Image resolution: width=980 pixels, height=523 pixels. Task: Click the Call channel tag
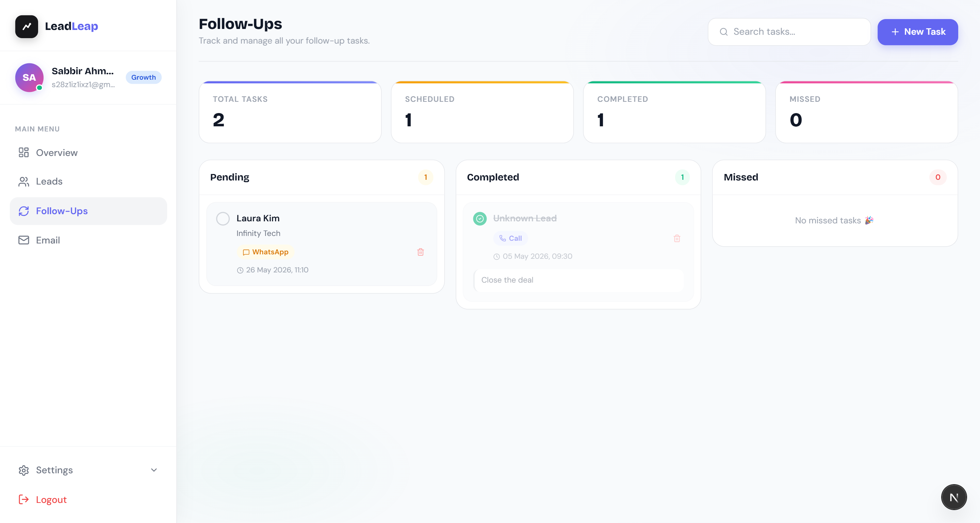coord(510,238)
